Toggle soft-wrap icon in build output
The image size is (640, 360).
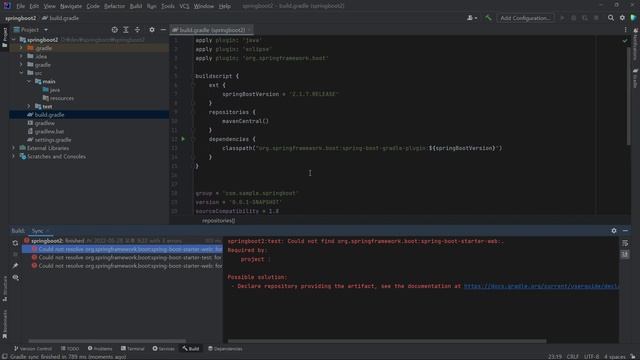click(x=625, y=243)
